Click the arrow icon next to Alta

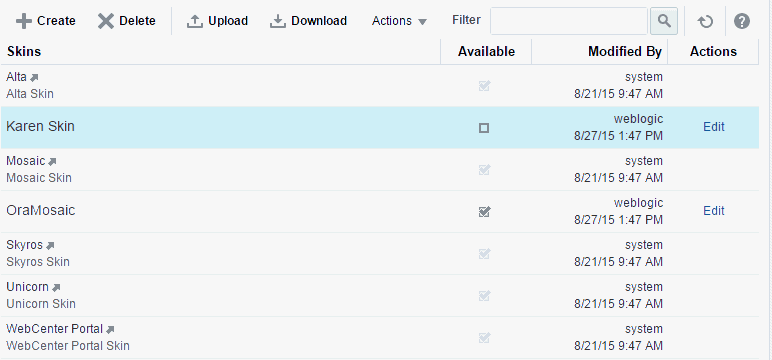pos(34,78)
